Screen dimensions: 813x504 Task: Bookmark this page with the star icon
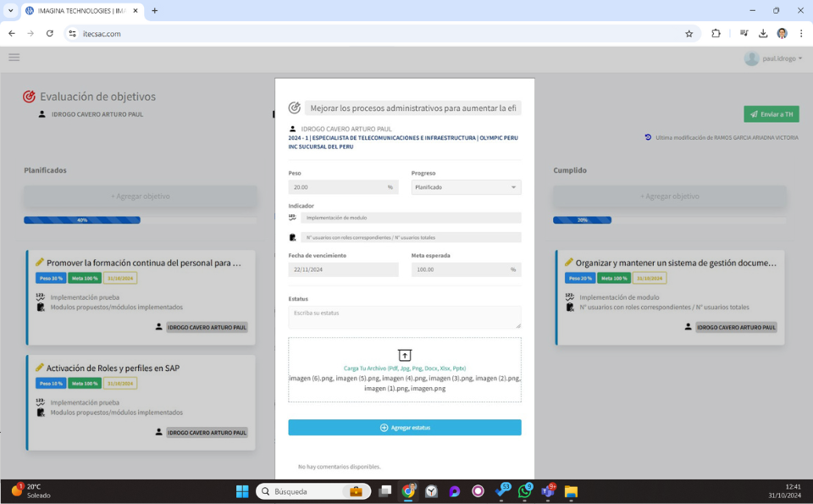pos(689,34)
